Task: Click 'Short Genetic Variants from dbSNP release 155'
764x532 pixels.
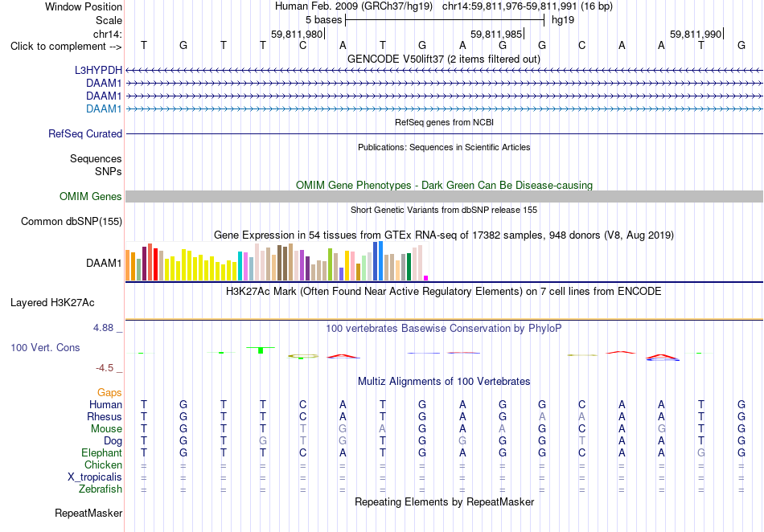Action: pos(444,210)
